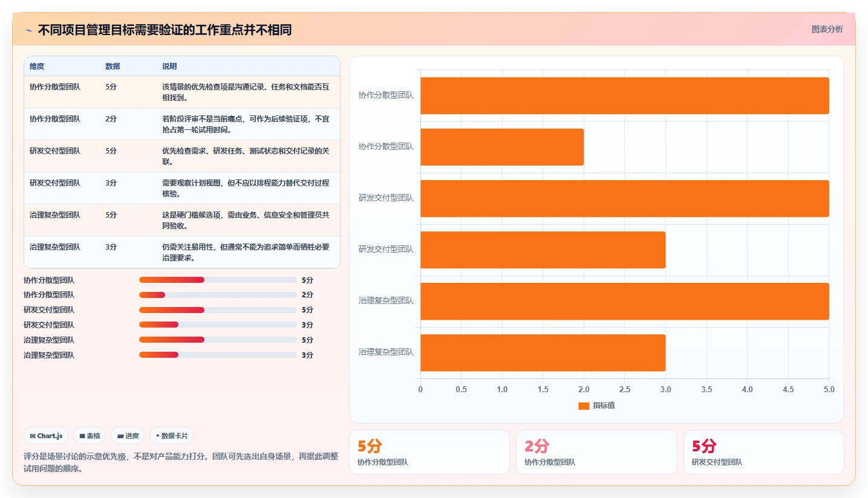Click the 进度 tag pill

pos(128,436)
